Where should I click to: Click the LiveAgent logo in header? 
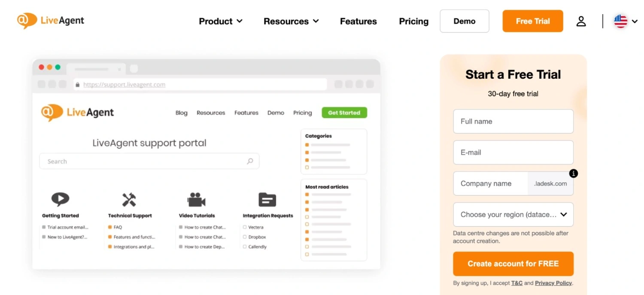51,21
